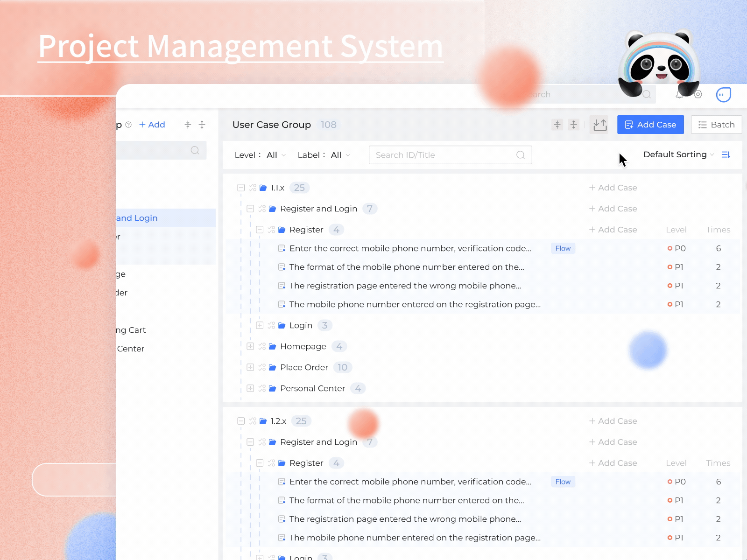Collapse the 1.1.x version group
Viewport: 747px width, 560px height.
coord(241,188)
